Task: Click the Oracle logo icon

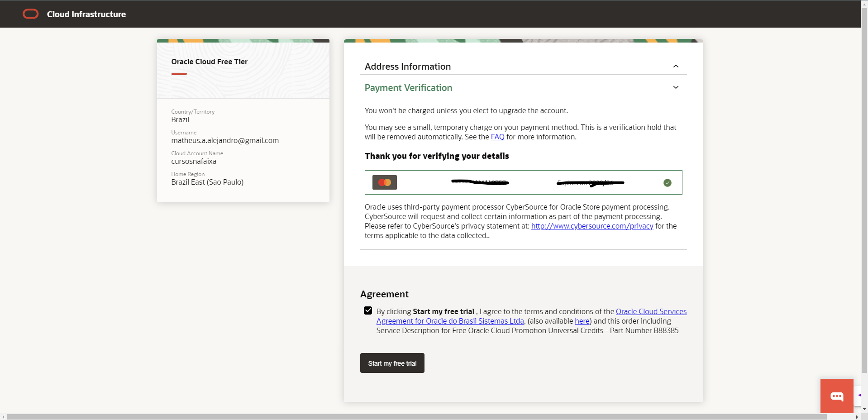Action: point(31,14)
